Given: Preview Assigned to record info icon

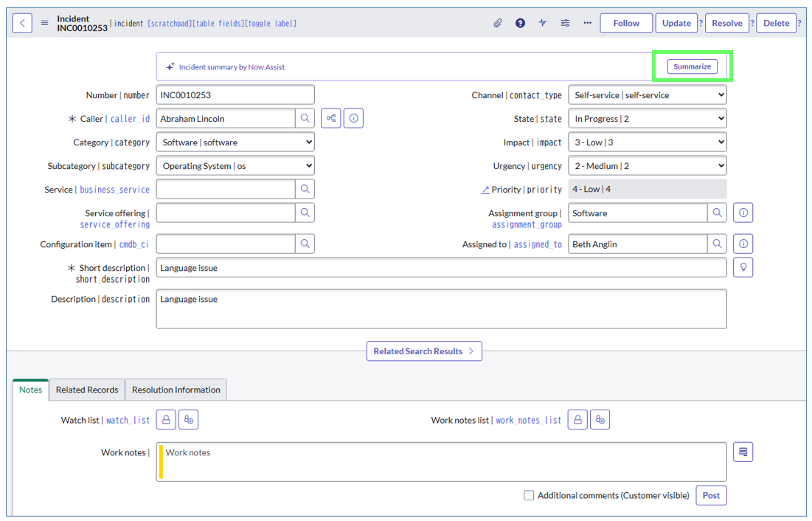Looking at the screenshot, I should (743, 244).
